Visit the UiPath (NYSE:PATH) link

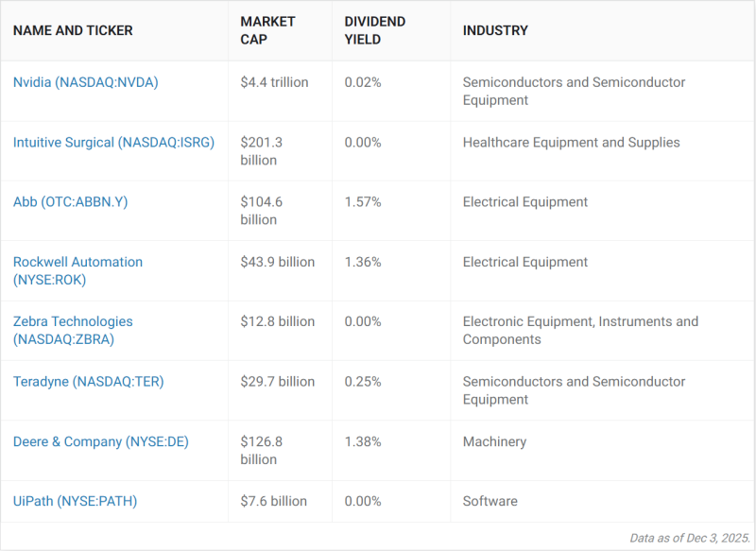(x=75, y=501)
